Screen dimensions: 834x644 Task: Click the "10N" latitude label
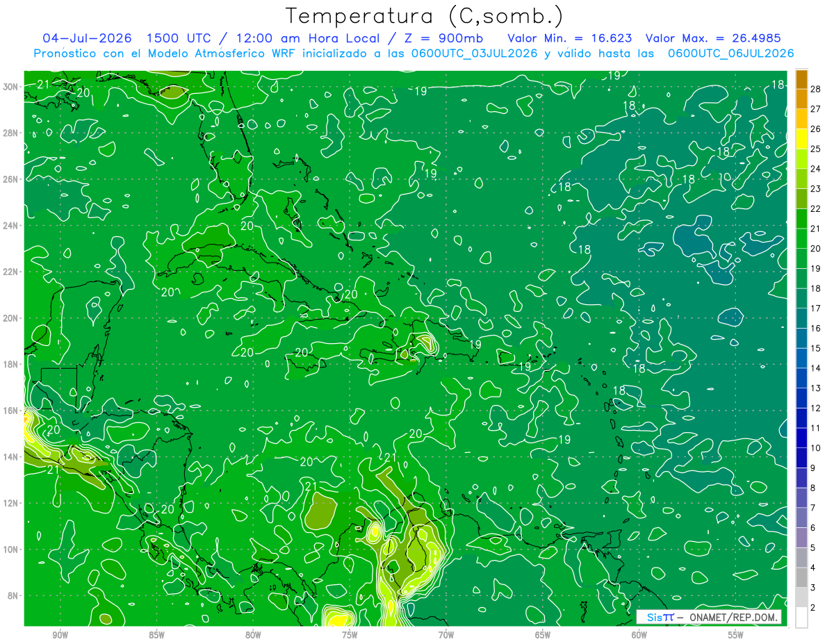pos(10,550)
